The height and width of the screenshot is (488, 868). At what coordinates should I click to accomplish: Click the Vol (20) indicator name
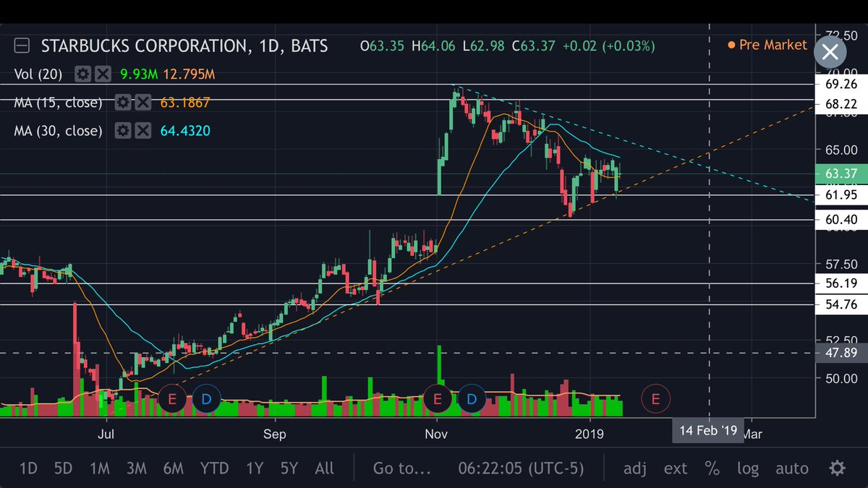(38, 74)
